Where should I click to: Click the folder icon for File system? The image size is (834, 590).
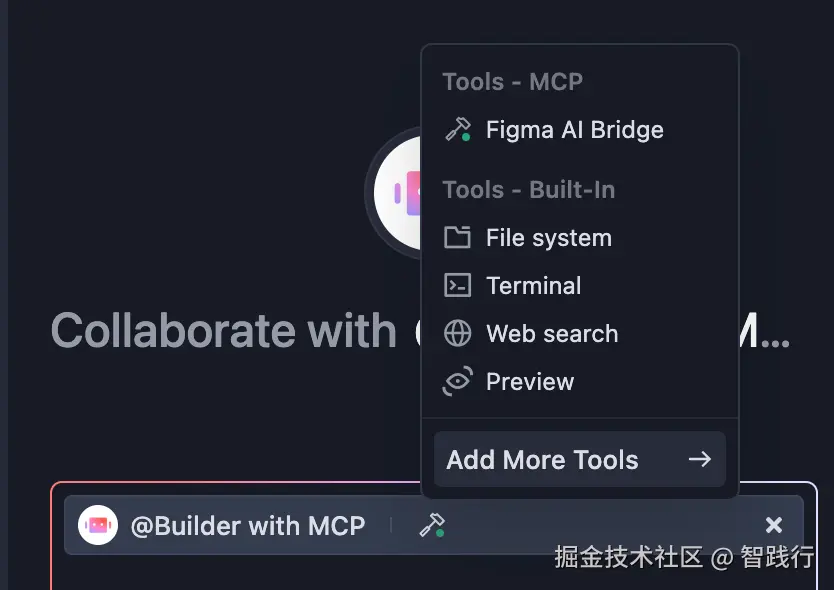457,237
